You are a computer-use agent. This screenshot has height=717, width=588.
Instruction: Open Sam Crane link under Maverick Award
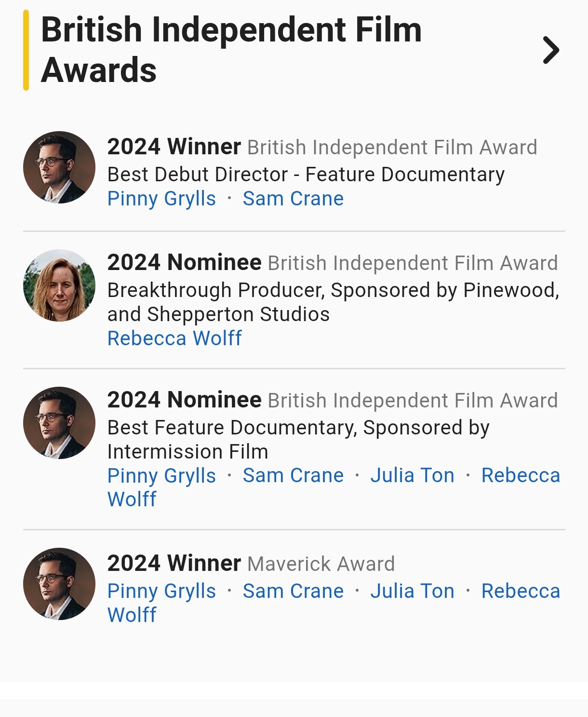point(293,591)
